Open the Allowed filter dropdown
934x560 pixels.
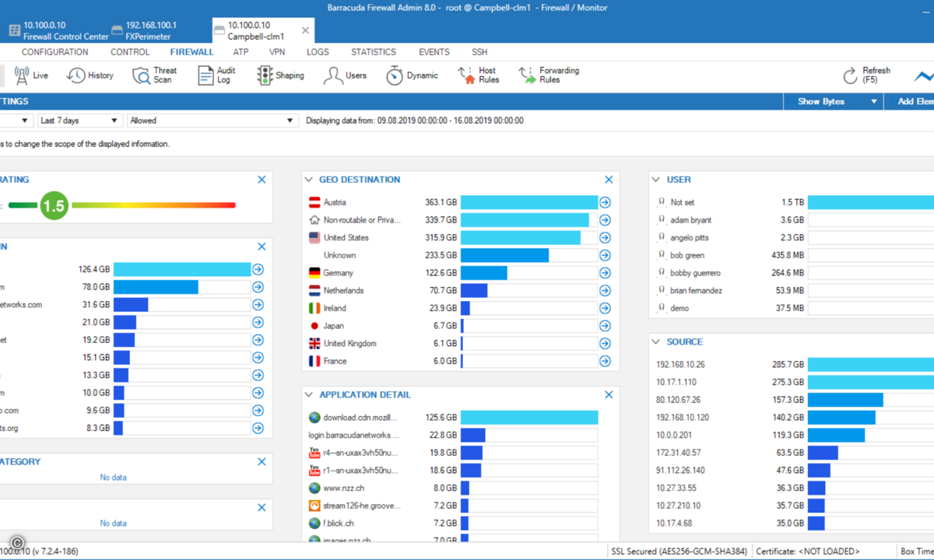212,121
